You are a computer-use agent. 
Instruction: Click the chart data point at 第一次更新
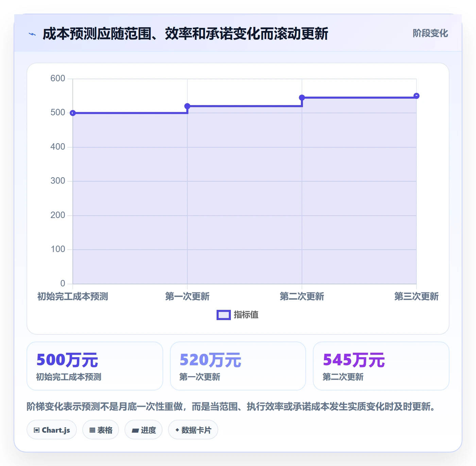[x=187, y=106]
